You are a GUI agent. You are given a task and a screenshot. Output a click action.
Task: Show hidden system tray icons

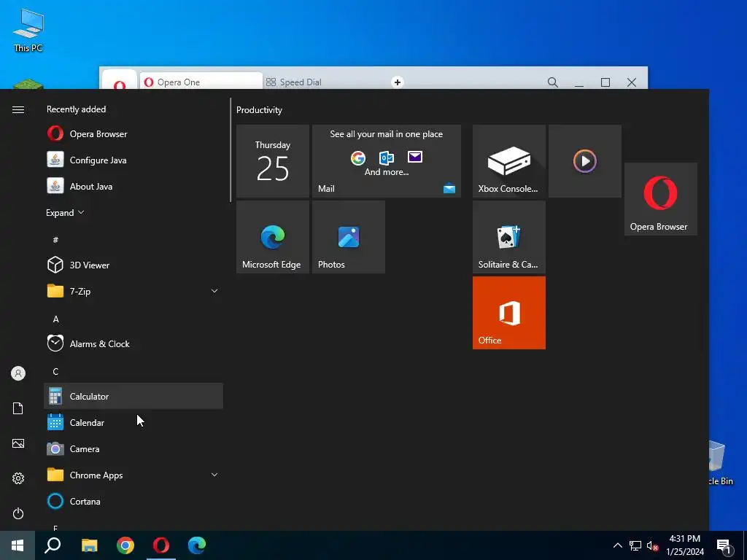point(617,545)
